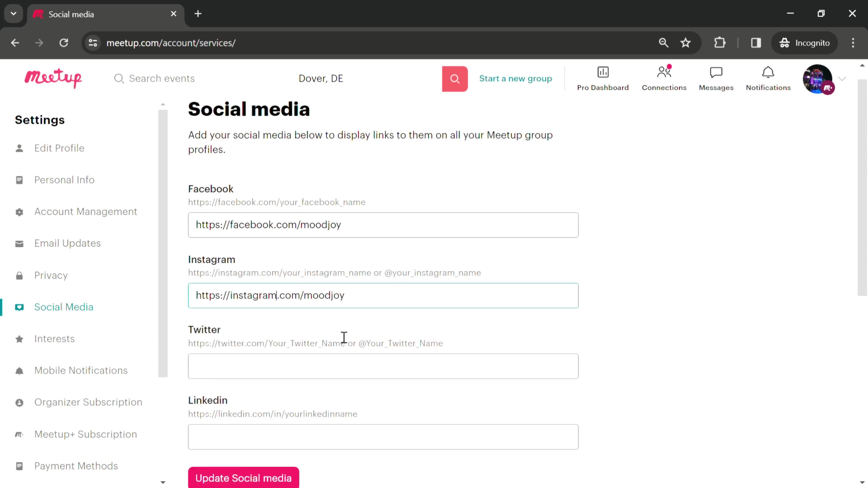Click the sidebar scroll-up arrow

click(x=163, y=104)
